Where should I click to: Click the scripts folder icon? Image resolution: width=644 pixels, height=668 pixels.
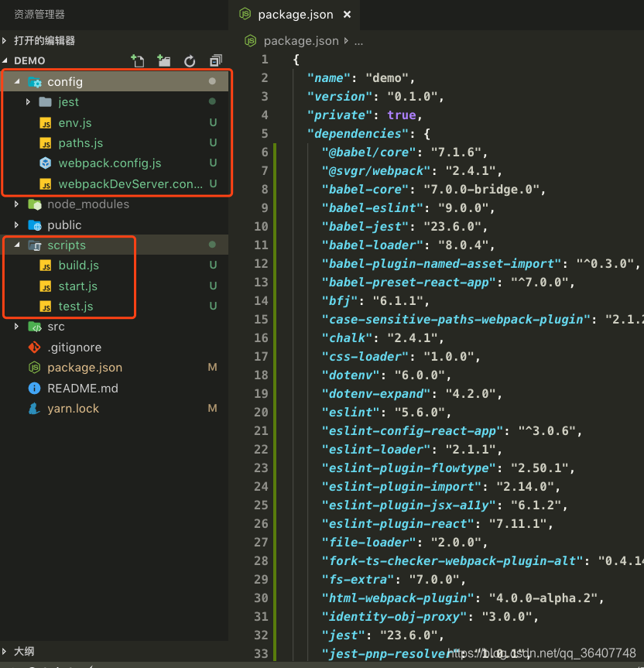tap(35, 245)
